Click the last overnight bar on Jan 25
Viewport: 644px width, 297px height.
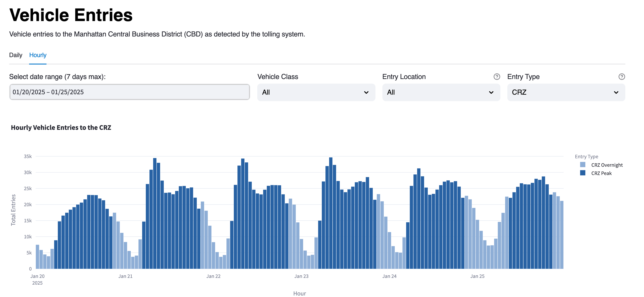tap(561, 235)
